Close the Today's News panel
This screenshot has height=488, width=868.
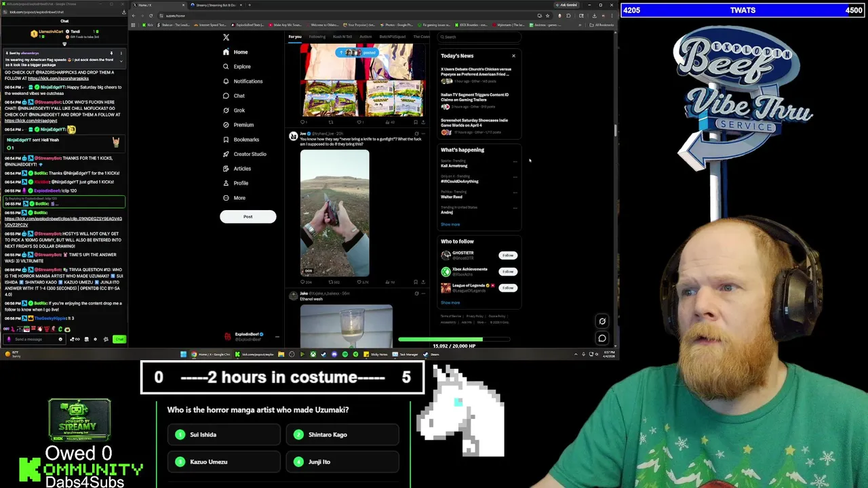pos(513,56)
